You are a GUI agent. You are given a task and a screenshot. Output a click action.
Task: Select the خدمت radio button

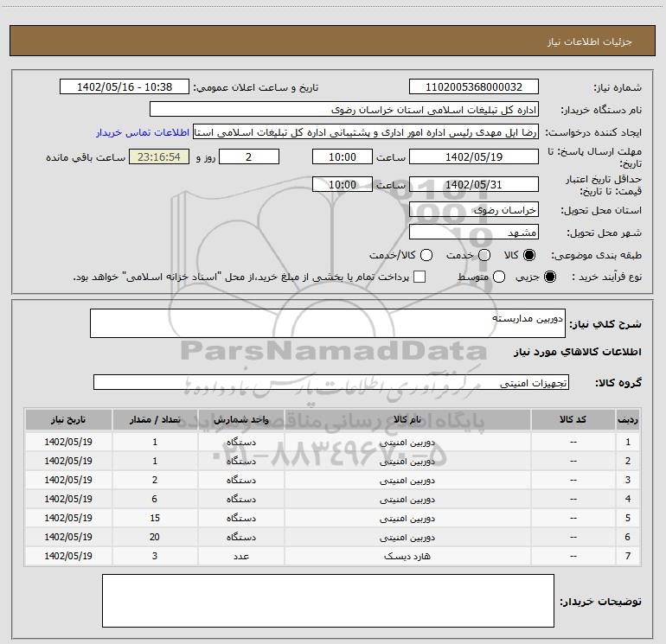[484, 255]
